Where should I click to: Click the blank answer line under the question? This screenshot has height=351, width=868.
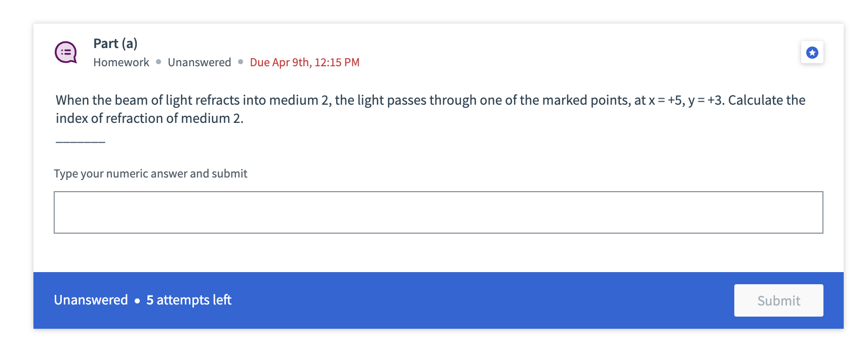[80, 142]
